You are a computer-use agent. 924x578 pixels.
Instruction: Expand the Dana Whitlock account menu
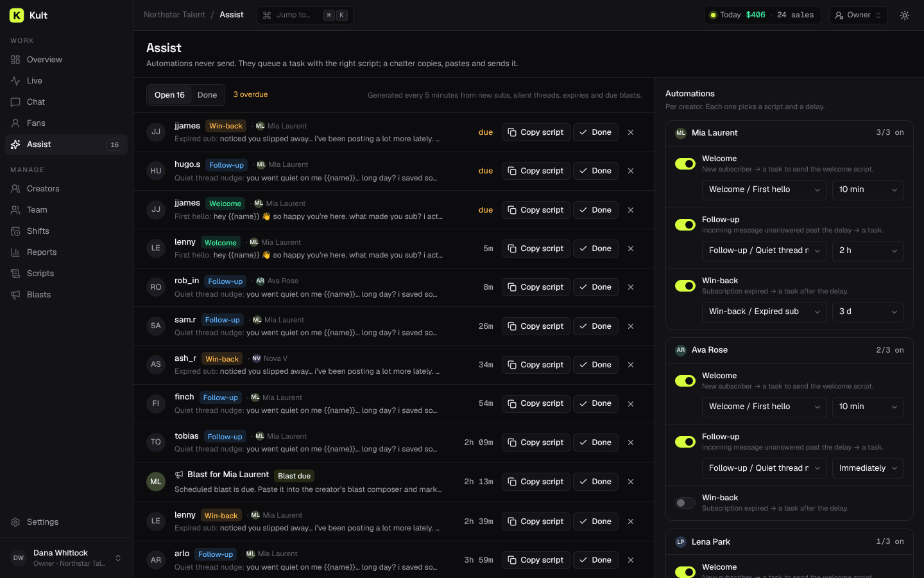coord(66,558)
